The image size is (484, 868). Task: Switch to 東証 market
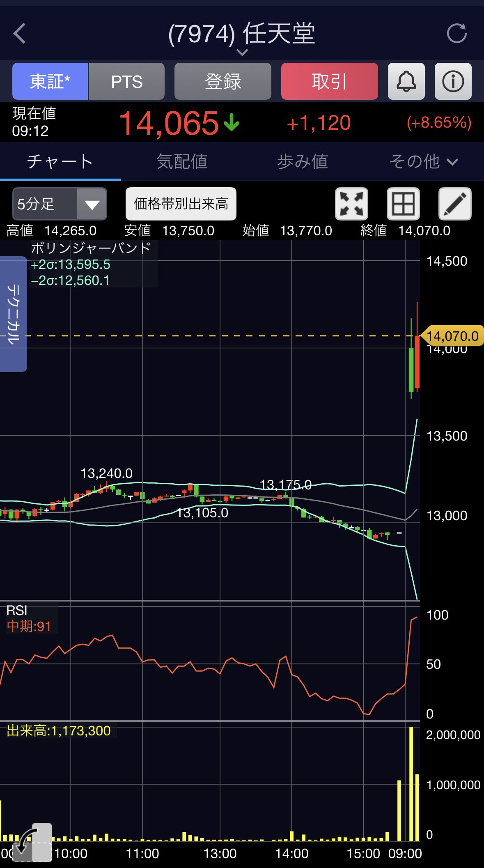50,81
